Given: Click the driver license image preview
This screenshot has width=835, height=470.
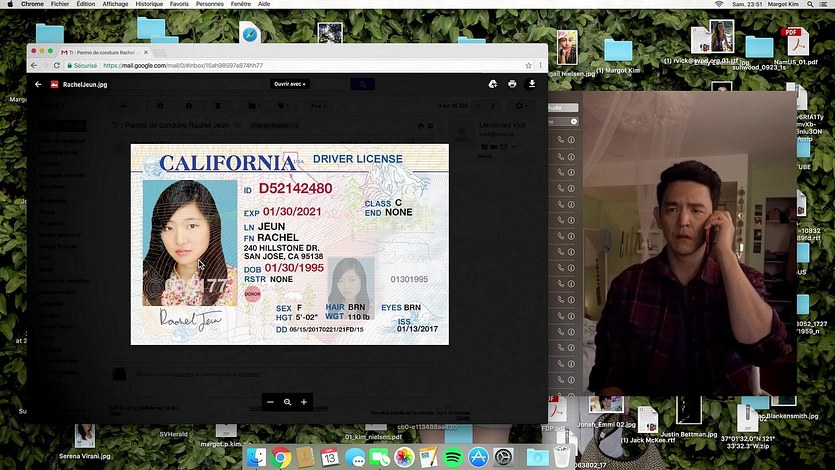Looking at the screenshot, I should coord(289,244).
